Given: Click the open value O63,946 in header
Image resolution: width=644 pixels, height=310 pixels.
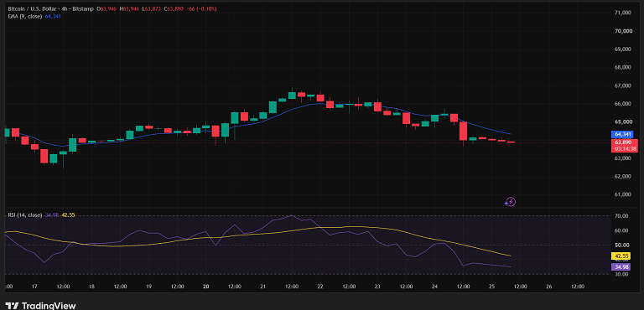Looking at the screenshot, I should coord(106,8).
